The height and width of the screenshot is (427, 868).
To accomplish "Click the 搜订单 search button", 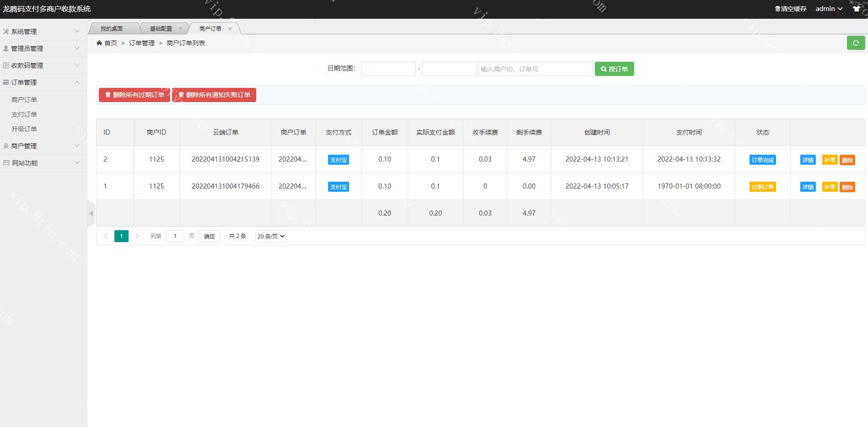I will pos(614,69).
